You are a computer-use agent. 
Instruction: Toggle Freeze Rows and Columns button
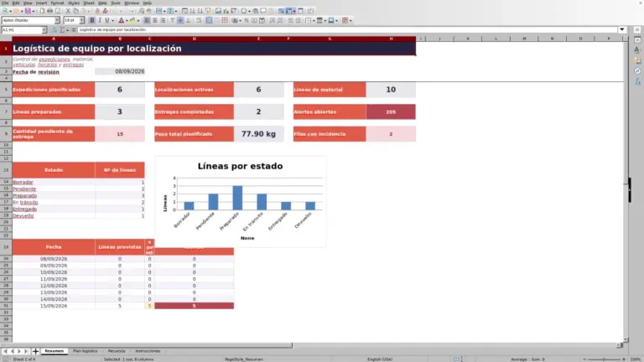(x=289, y=11)
